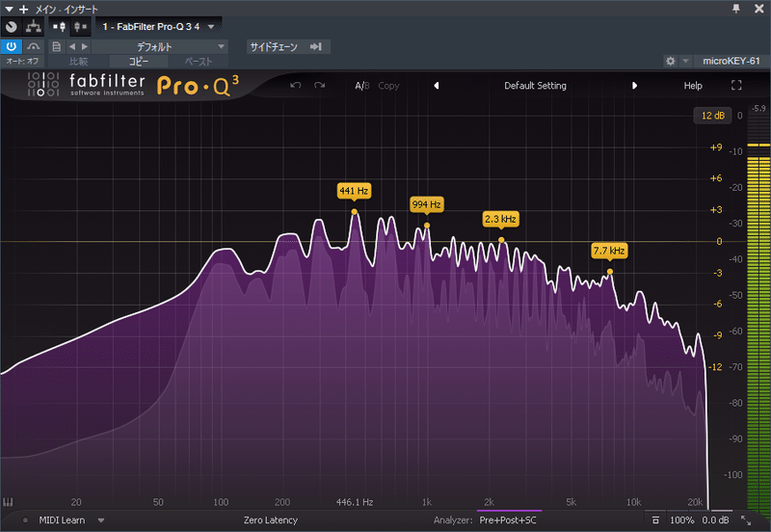Screen dimensions: 771x532
Task: Click the -5.9 peak level readout
Action: [758, 108]
